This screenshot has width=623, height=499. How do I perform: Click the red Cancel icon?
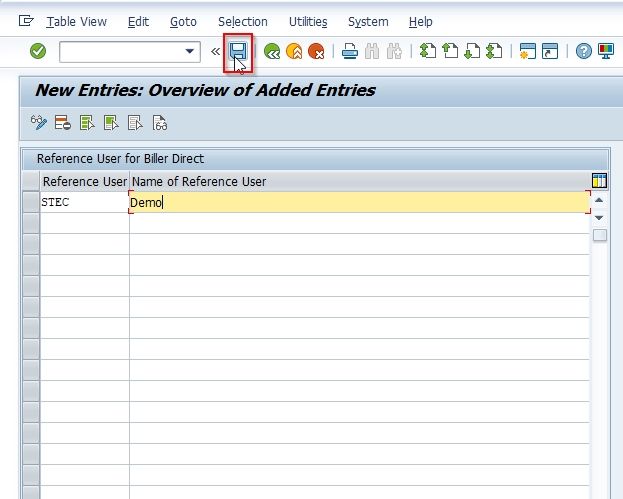[316, 51]
